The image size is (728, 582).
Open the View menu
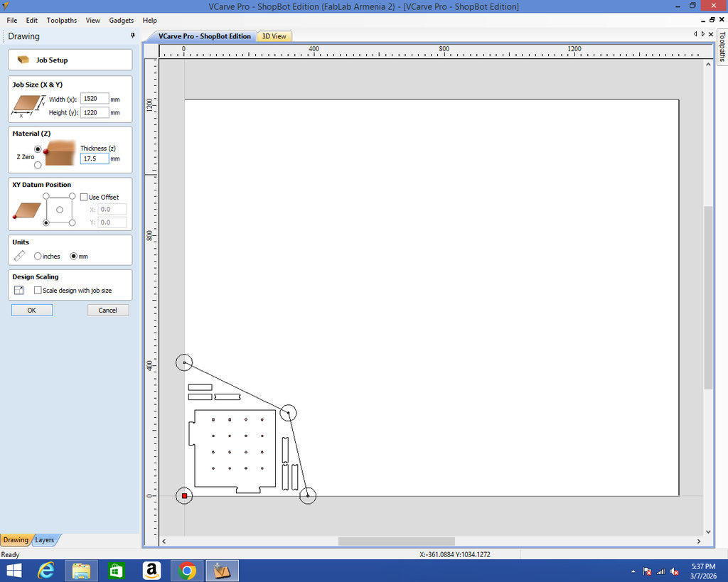click(93, 21)
